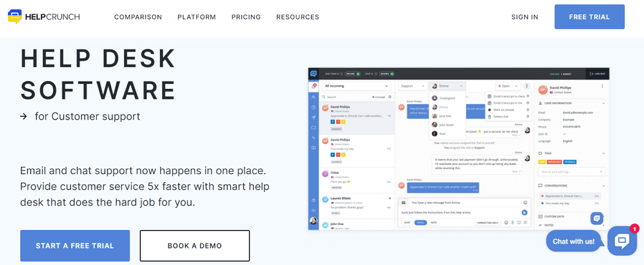
Task: Click the envelope icon left of new message notice
Action: pyautogui.click(x=404, y=202)
